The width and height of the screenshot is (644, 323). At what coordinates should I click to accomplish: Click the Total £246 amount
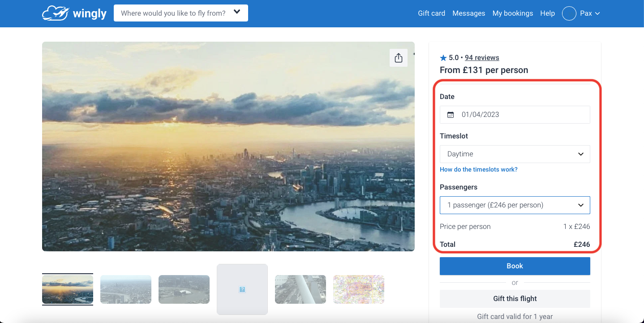(582, 245)
